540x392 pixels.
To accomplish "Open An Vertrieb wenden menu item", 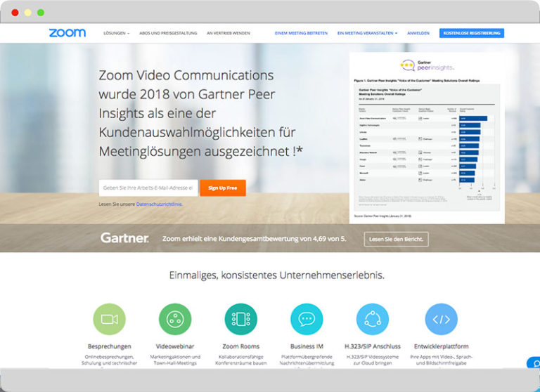I will (x=229, y=34).
